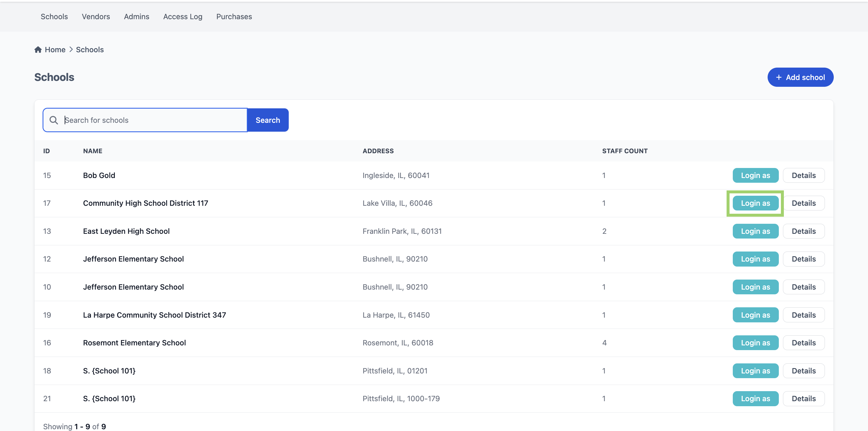Click the Schools breadcrumb link

[90, 50]
